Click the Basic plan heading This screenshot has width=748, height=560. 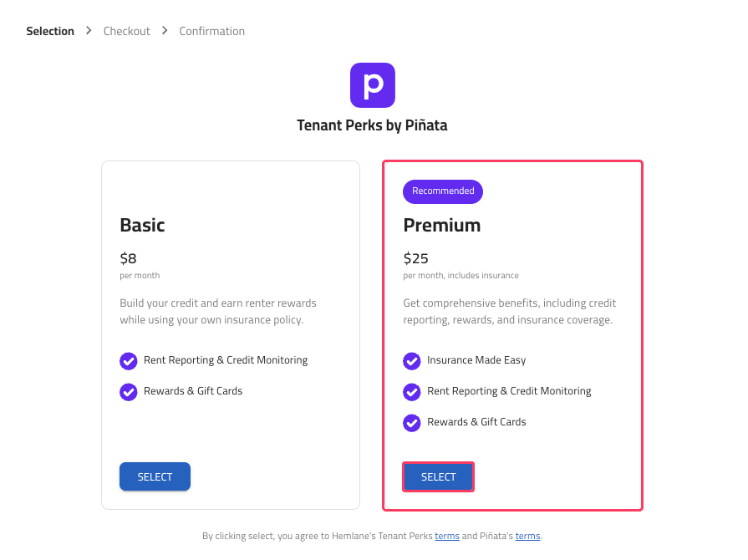click(142, 225)
